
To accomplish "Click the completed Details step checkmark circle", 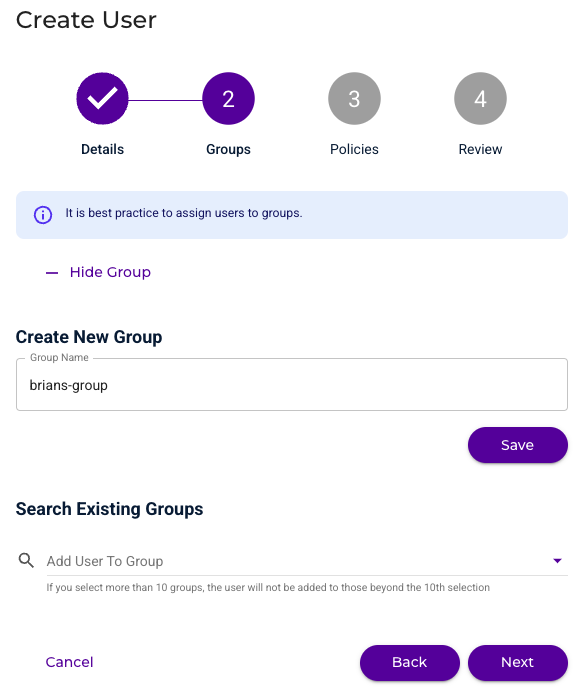I will pos(102,98).
